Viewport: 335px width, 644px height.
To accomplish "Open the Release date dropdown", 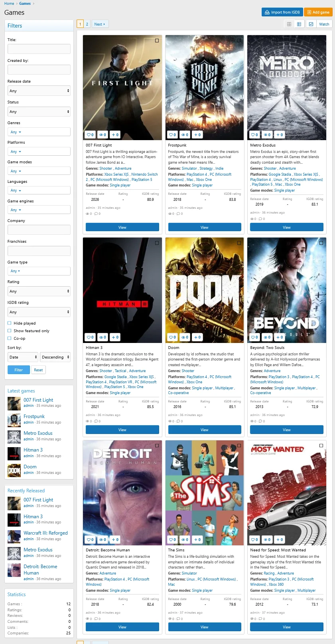I will pos(39,91).
